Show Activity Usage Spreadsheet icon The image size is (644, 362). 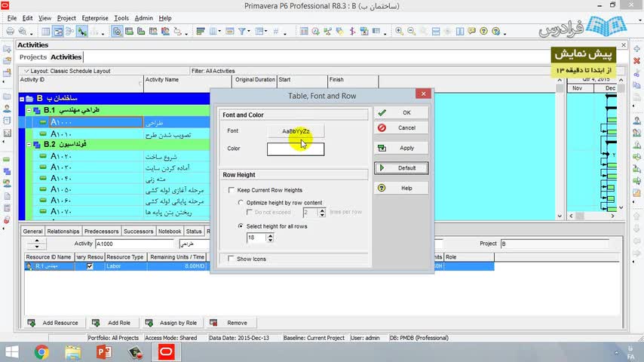pos(129,31)
